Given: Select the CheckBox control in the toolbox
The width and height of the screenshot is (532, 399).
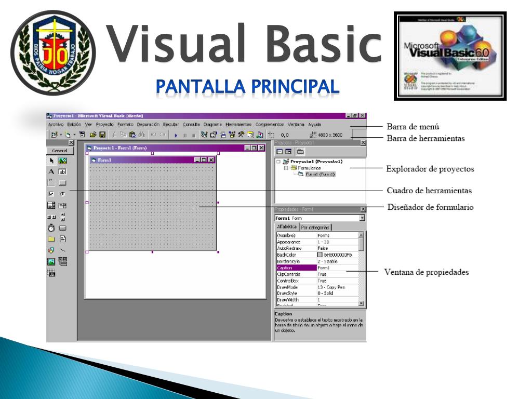Looking at the screenshot, I should (x=51, y=194).
